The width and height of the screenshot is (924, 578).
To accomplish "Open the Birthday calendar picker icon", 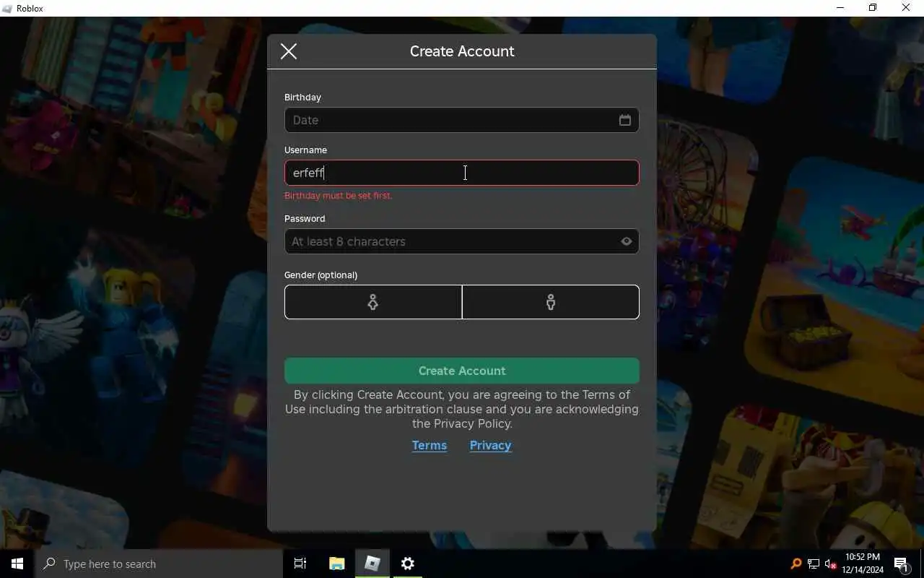I will (625, 120).
